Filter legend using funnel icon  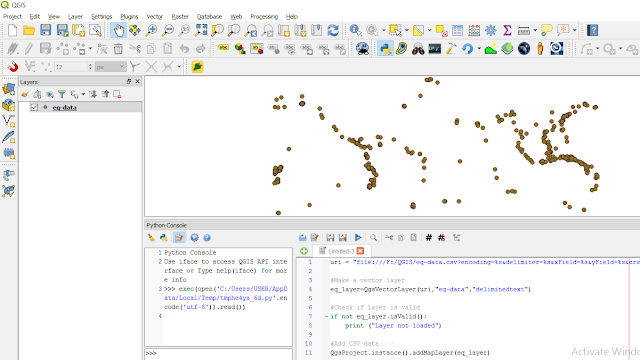[x=62, y=94]
